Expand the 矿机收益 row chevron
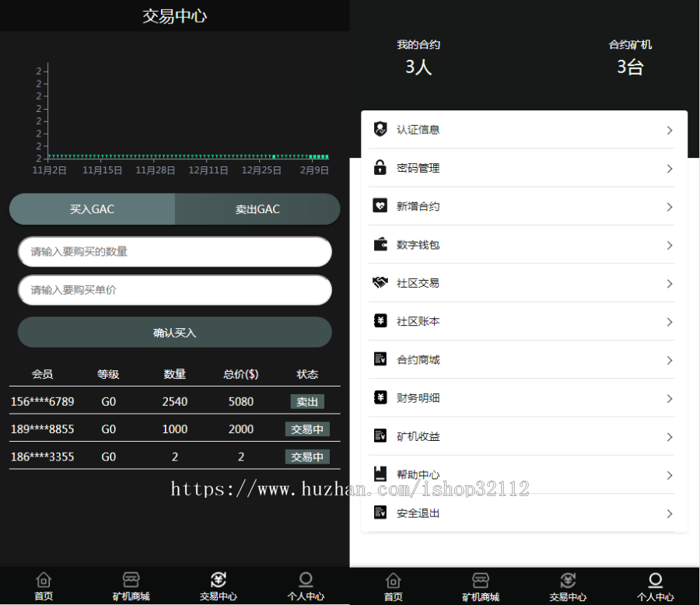The height and width of the screenshot is (605, 700). pyautogui.click(x=670, y=437)
